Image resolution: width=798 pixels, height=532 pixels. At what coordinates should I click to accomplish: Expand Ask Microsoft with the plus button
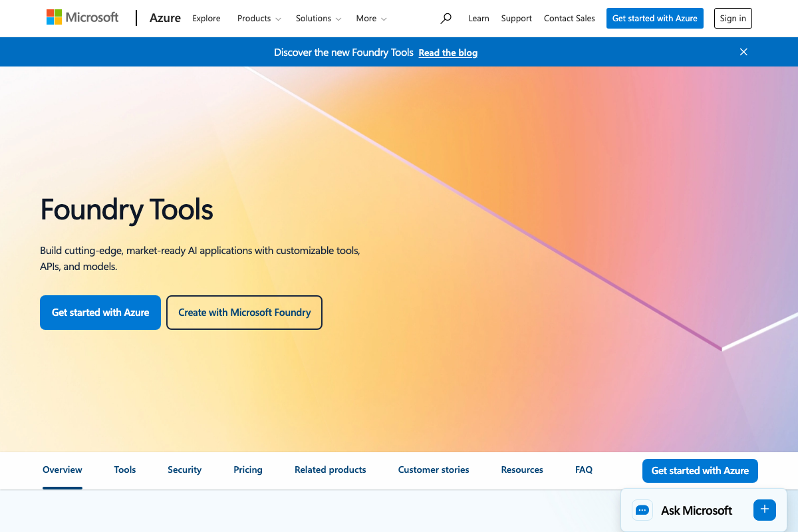tap(765, 509)
